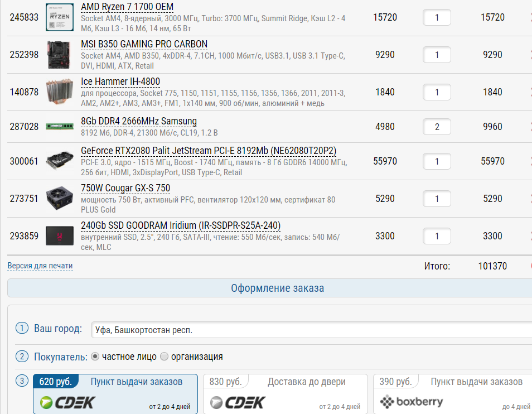Click the unit price 4980 for Samsung RAM

pyautogui.click(x=385, y=127)
